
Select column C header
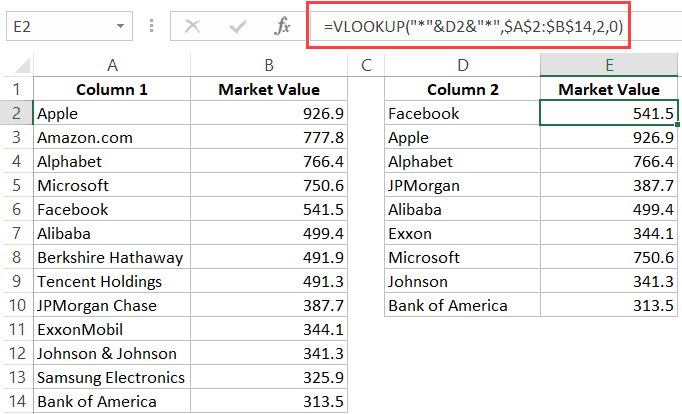pos(366,65)
